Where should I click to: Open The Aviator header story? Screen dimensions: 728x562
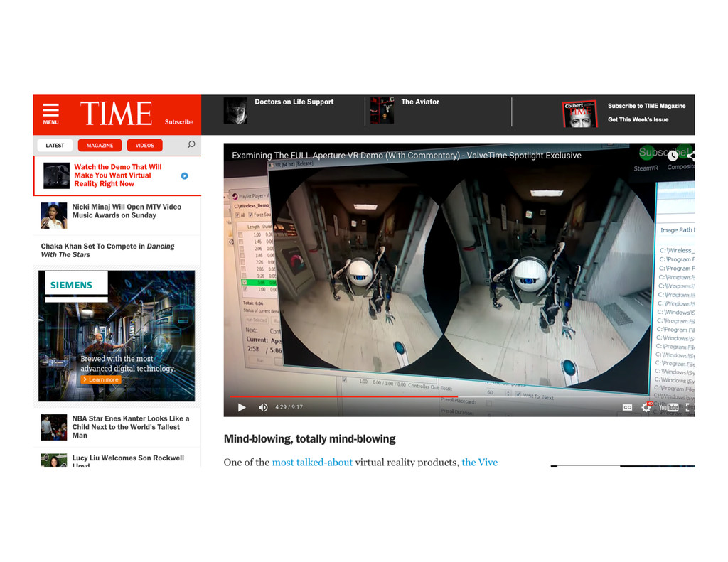pyautogui.click(x=419, y=102)
